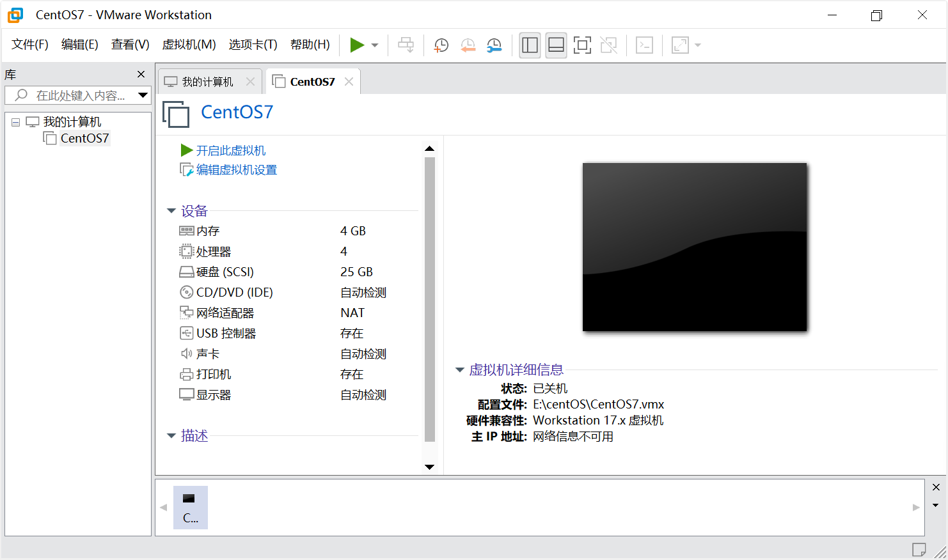This screenshot has width=948, height=560.
Task: Click the 硬盘 (SCSI) device row
Action: point(298,272)
